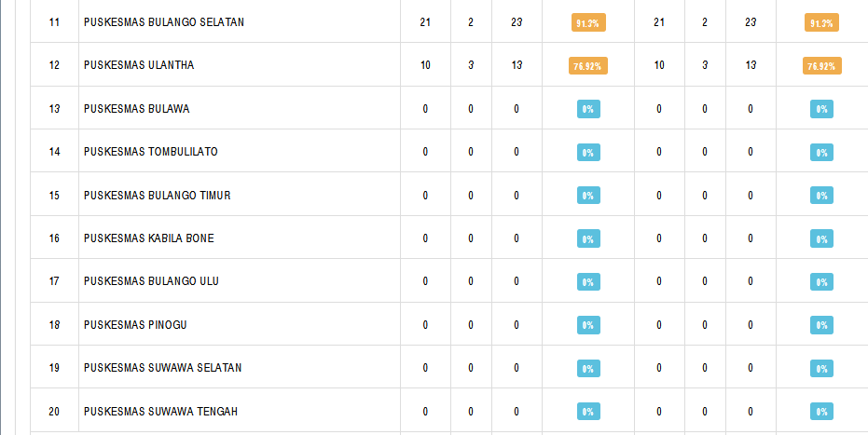
Task: Click the second 91.3% badge for Bulango Selatan
Action: click(821, 22)
